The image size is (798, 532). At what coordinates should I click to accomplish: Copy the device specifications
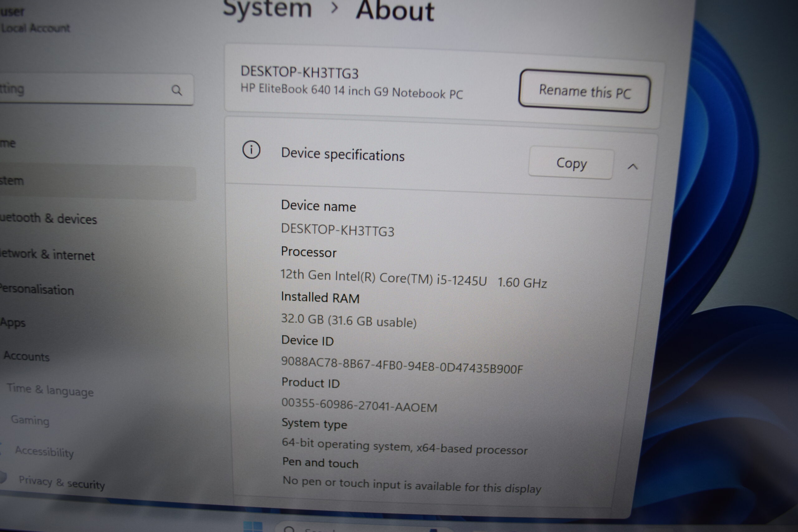pos(571,164)
